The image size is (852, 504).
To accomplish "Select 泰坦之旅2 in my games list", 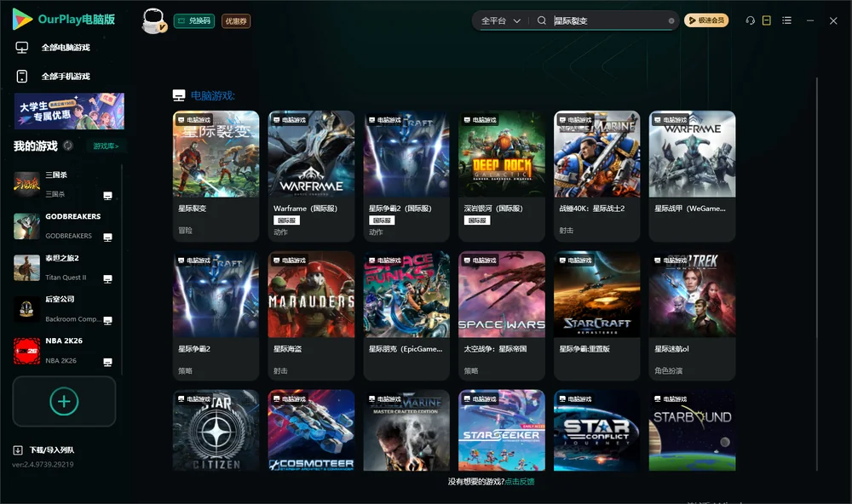I will coord(64,267).
